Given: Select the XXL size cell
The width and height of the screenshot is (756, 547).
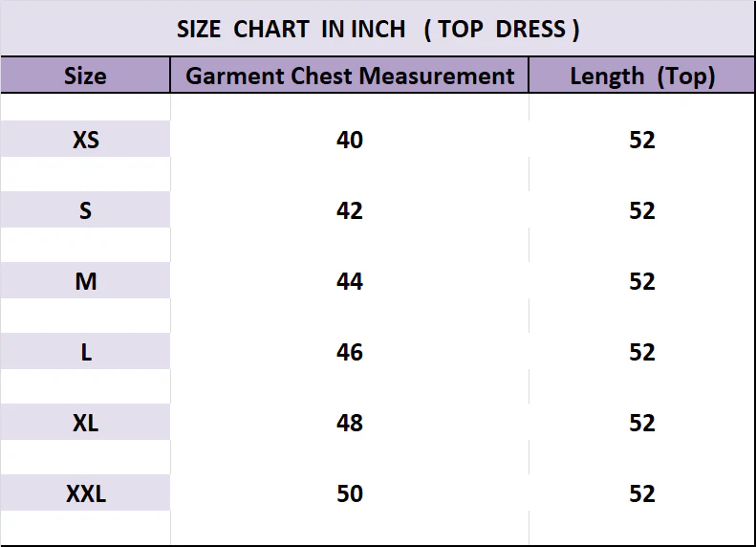Looking at the screenshot, I should [x=85, y=493].
